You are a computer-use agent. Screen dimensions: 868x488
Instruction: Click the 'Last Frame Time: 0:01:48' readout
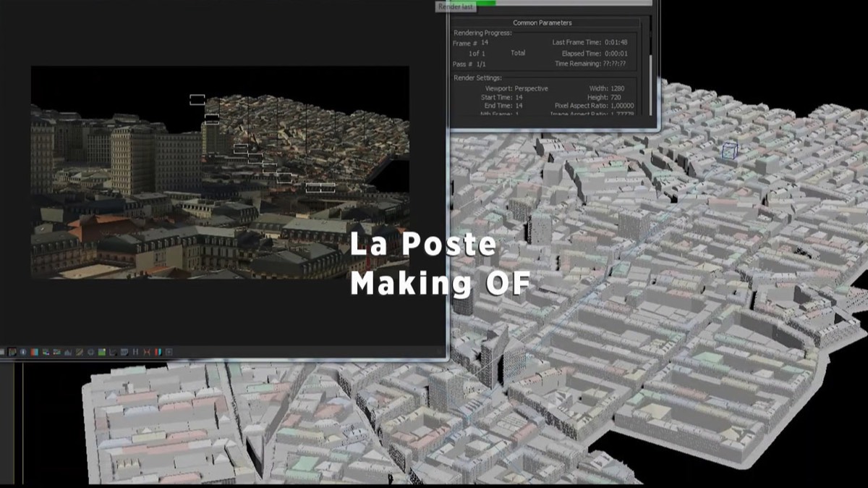pyautogui.click(x=590, y=43)
